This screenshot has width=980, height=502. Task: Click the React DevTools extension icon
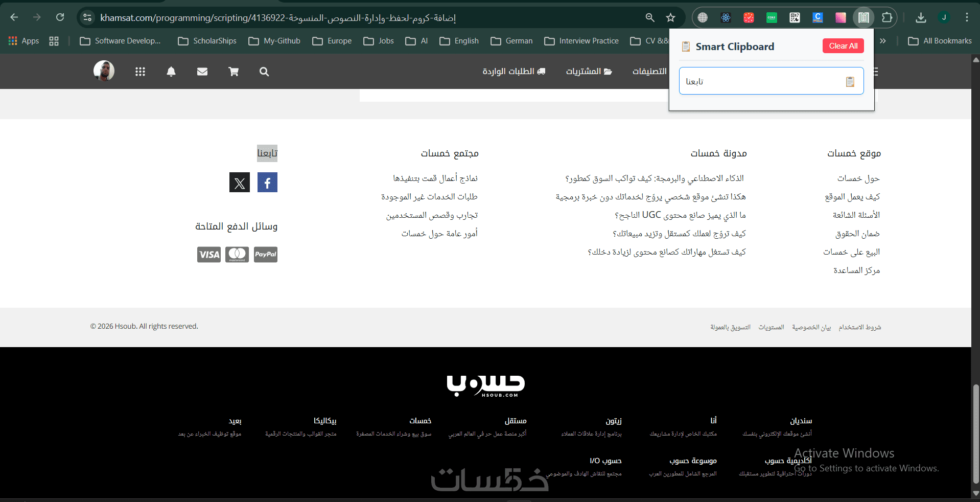tap(726, 17)
